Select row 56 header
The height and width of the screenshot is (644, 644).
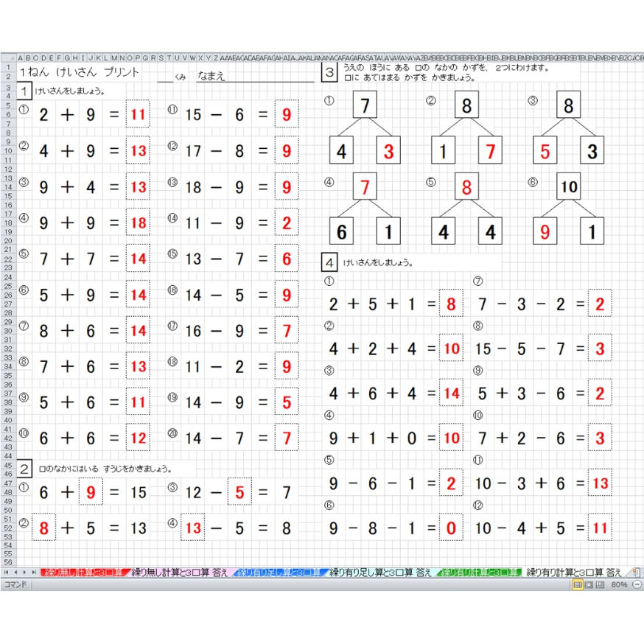(x=8, y=562)
